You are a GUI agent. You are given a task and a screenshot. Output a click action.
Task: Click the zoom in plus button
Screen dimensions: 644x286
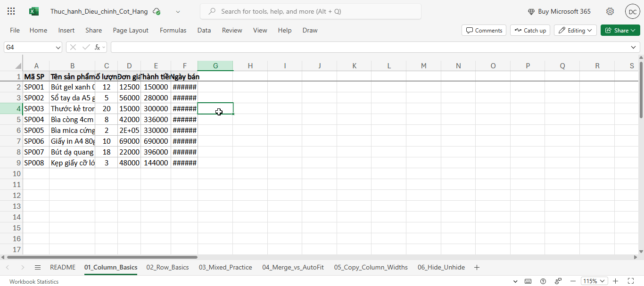(615, 281)
